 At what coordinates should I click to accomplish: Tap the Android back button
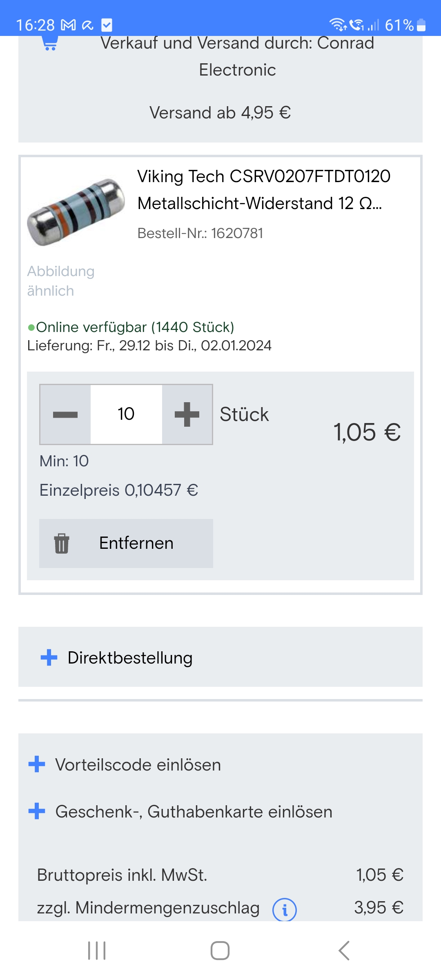[344, 951]
